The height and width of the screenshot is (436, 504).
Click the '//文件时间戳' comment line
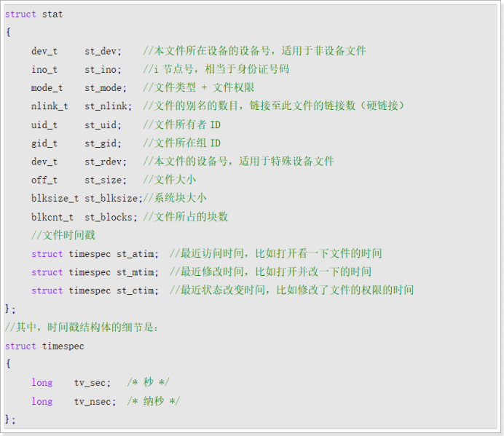coord(63,235)
